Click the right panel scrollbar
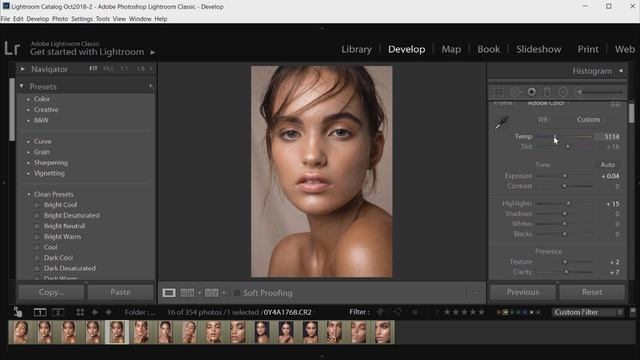 (631, 112)
